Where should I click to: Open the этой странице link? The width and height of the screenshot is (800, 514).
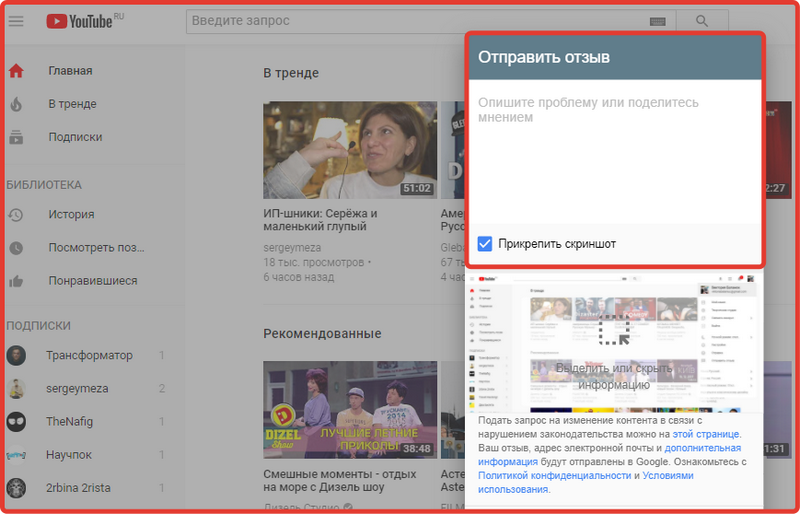(706, 434)
